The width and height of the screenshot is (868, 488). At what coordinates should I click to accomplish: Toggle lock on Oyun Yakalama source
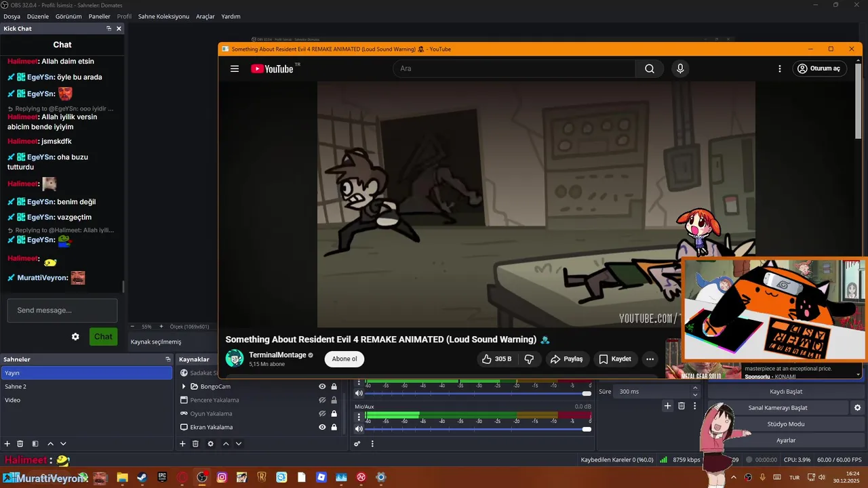pos(334,413)
